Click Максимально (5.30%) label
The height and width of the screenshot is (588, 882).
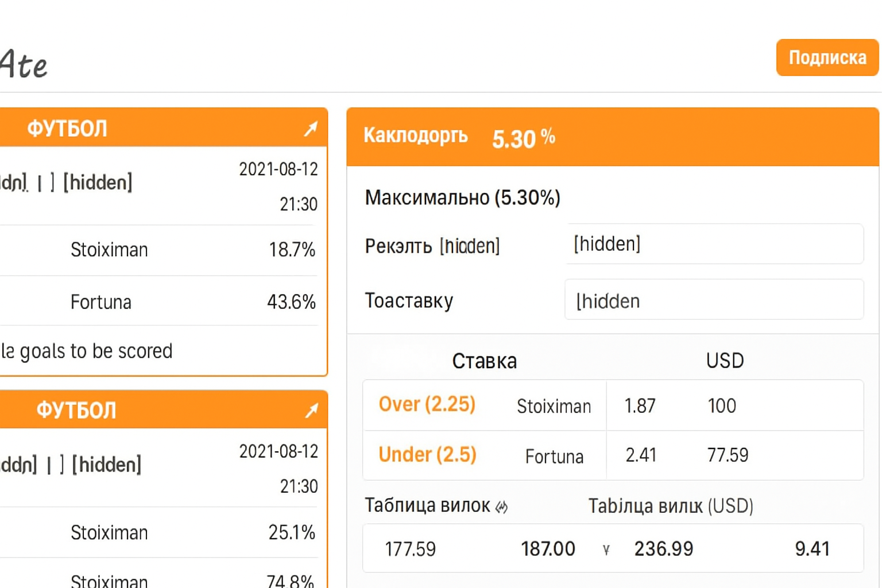point(462,198)
